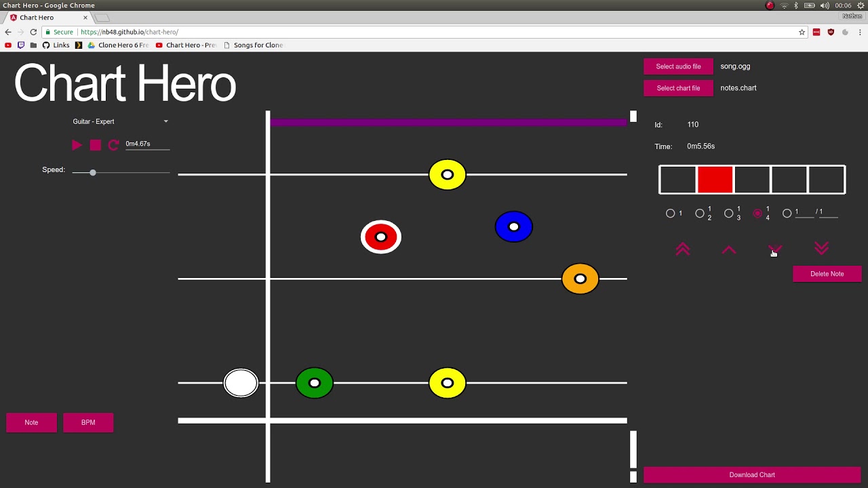The width and height of the screenshot is (868, 488).
Task: Open the Chrome three-dot menu
Action: pos(859,32)
